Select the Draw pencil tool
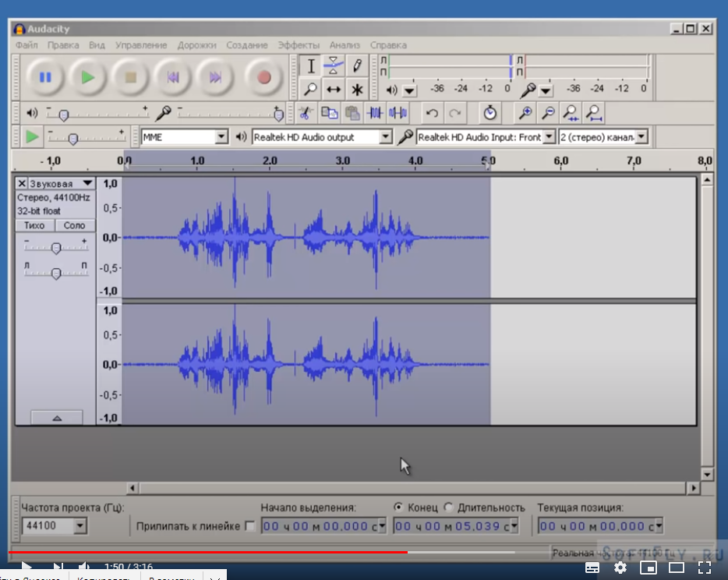 [356, 66]
